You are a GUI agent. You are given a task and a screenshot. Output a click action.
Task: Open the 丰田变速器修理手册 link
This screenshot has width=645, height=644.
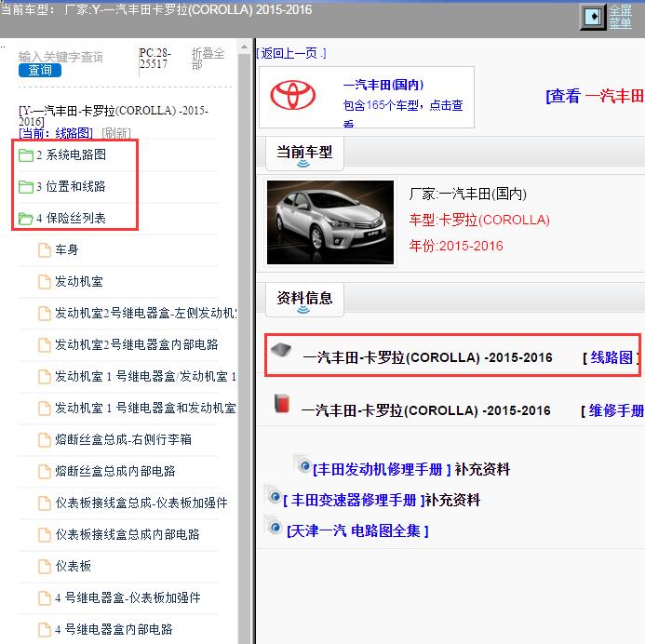[355, 500]
